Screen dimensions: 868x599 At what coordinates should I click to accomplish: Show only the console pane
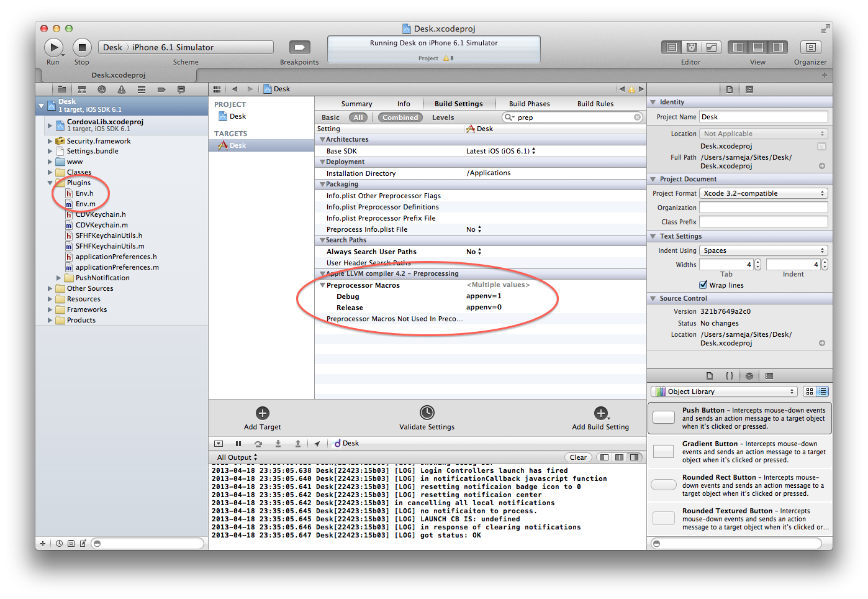tap(634, 457)
